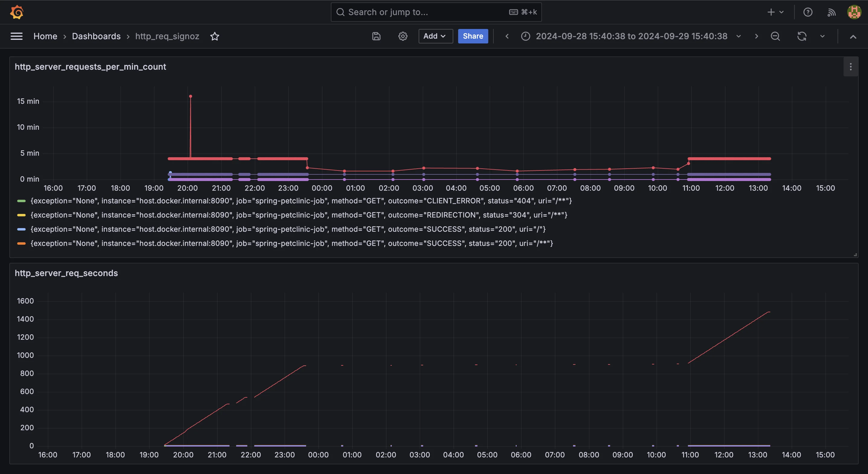Viewport: 868px width, 474px height.
Task: Click the http_server_req_seconds panel title
Action: [x=66, y=273]
